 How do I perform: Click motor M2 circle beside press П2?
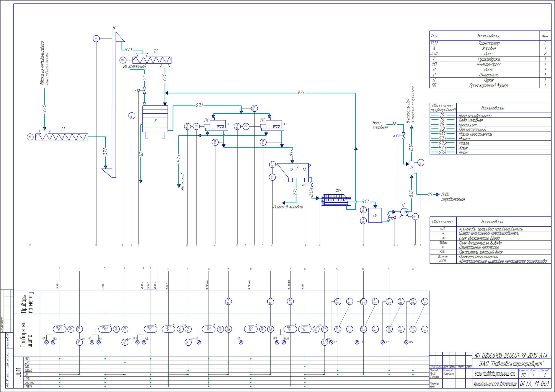tap(246, 126)
